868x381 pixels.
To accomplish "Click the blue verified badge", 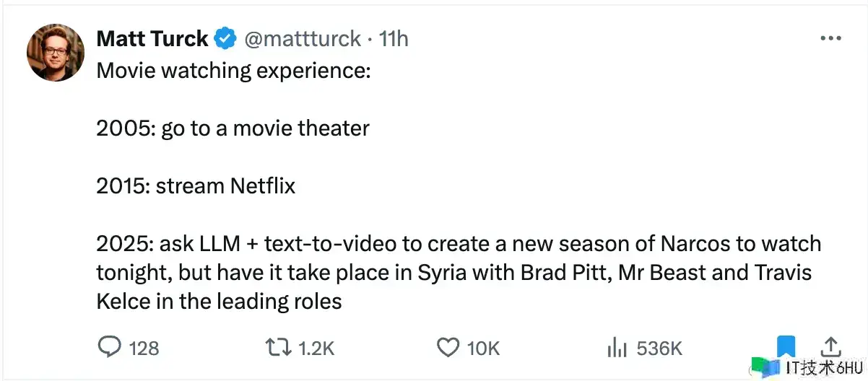I will click(227, 39).
